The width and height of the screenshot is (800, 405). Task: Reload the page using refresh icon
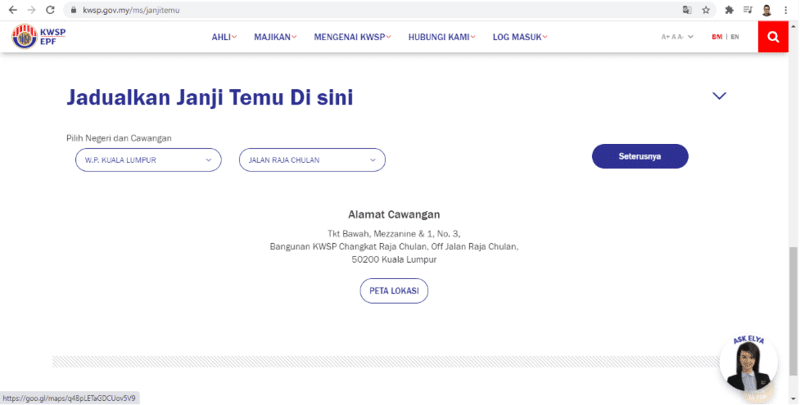pos(50,9)
